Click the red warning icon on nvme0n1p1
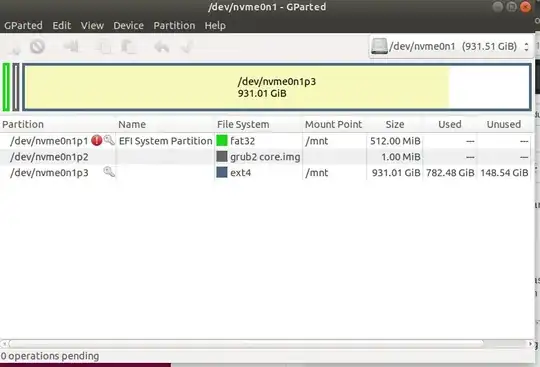This screenshot has height=367, width=540. point(96,140)
